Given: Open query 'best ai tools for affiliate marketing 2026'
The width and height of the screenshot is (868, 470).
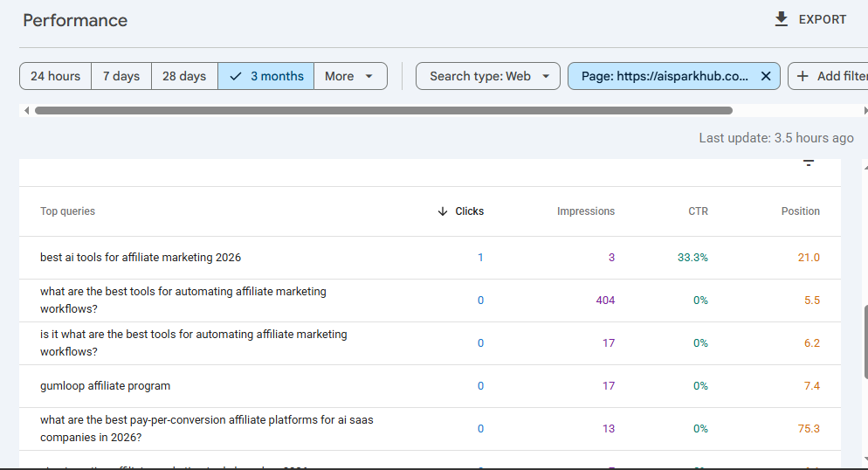Looking at the screenshot, I should (x=141, y=258).
